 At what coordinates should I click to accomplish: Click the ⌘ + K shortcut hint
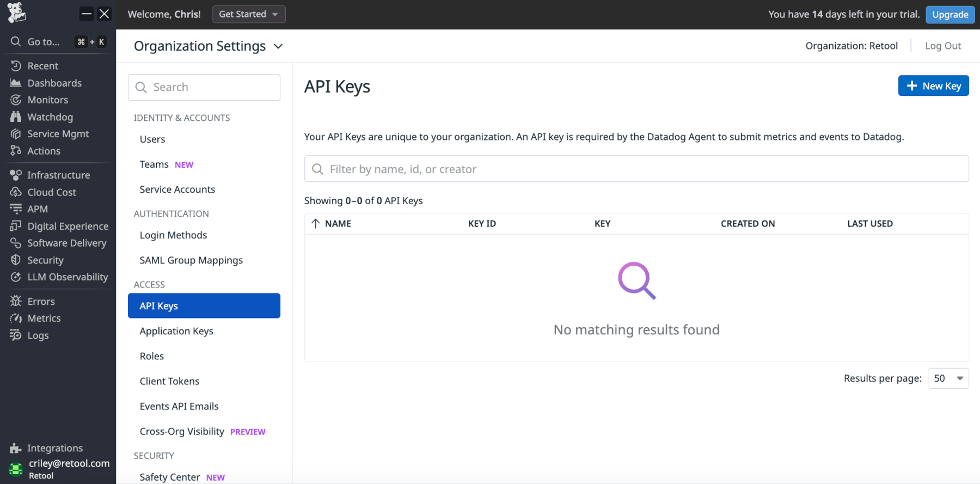(91, 42)
